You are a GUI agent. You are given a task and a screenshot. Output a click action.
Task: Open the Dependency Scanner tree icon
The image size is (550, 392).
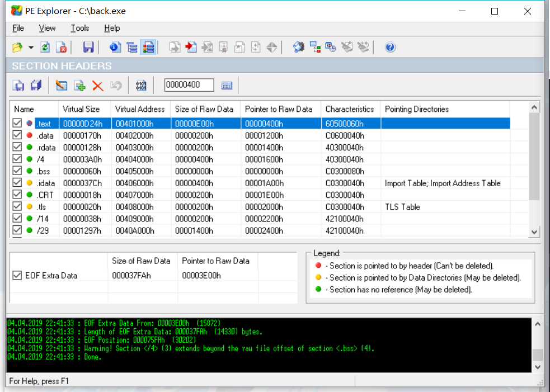[x=315, y=48]
